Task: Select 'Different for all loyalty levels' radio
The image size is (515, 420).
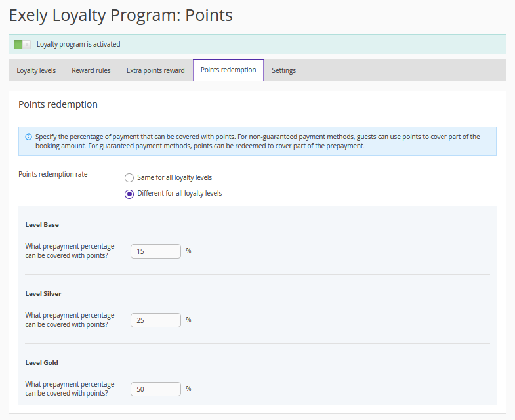Action: [129, 194]
